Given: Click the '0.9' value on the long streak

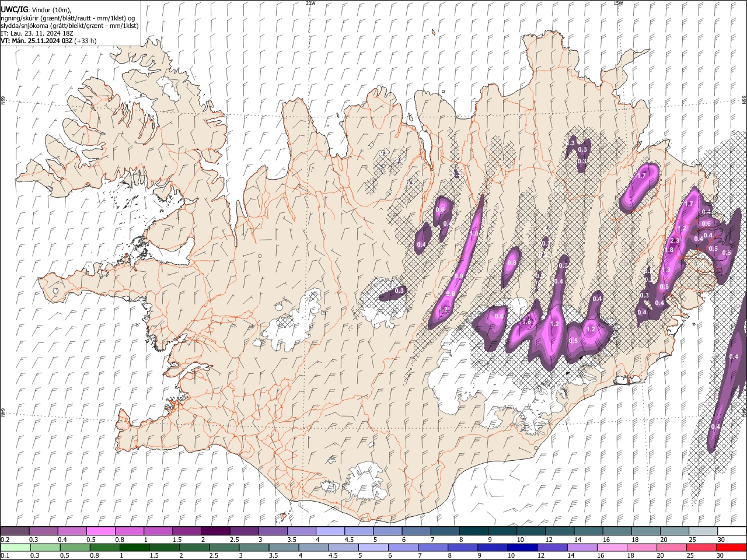Looking at the screenshot, I should [x=459, y=276].
